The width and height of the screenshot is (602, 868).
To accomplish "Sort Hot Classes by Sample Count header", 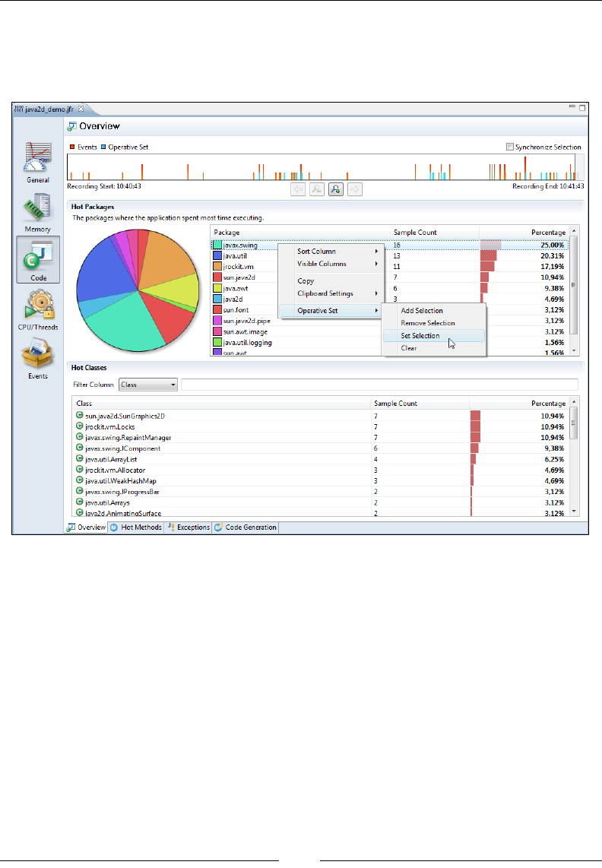I will click(x=420, y=403).
